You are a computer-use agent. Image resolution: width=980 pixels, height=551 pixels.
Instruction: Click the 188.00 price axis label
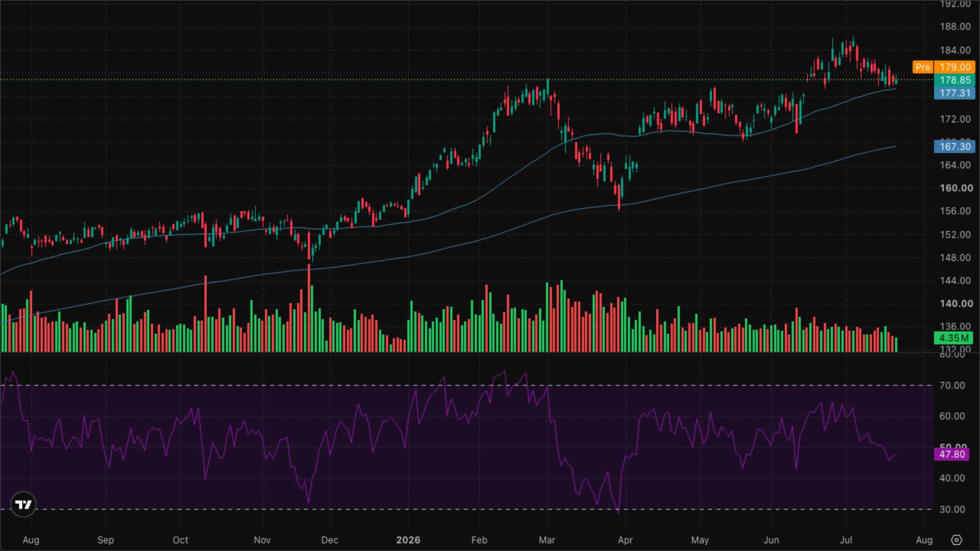click(x=955, y=26)
